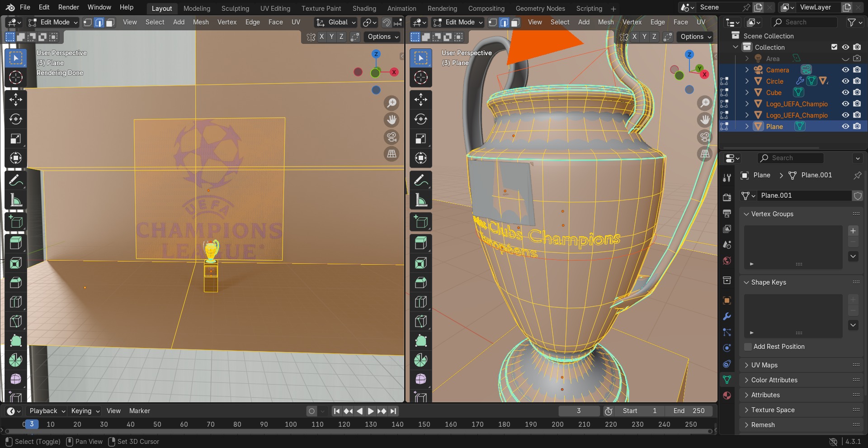The height and width of the screenshot is (448, 868).
Task: Open the Output properties tab
Action: point(727,213)
